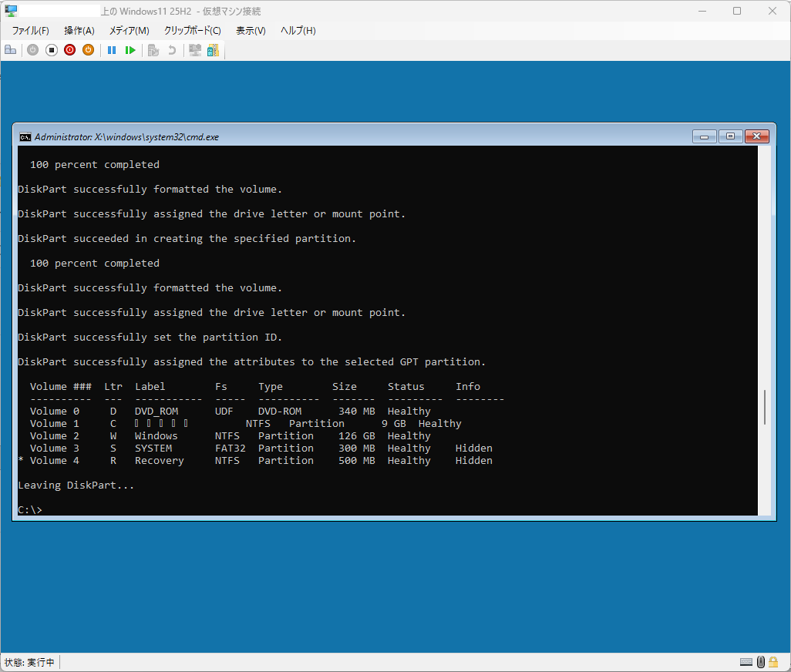
Task: Click the '126 GB' size value
Action: [357, 436]
